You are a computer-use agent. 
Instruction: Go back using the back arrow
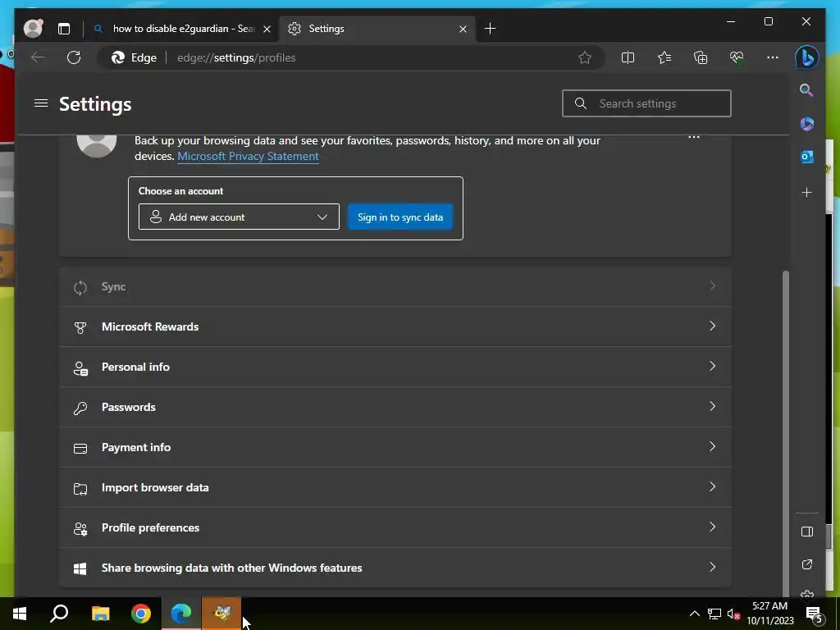(x=38, y=57)
